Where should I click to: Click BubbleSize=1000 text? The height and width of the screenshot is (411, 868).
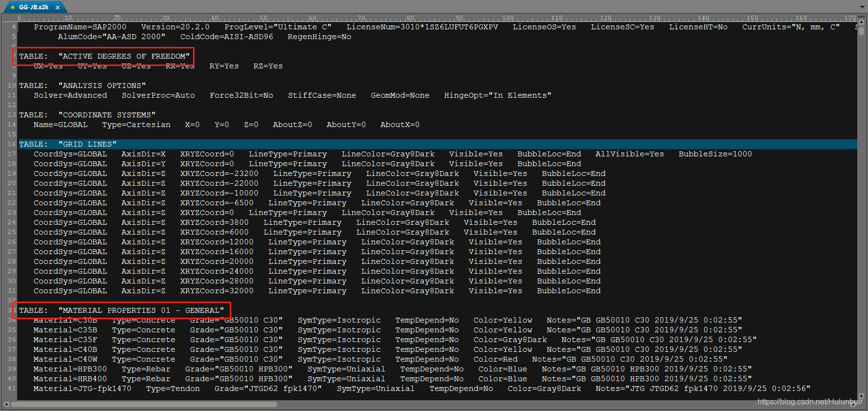[x=716, y=154]
